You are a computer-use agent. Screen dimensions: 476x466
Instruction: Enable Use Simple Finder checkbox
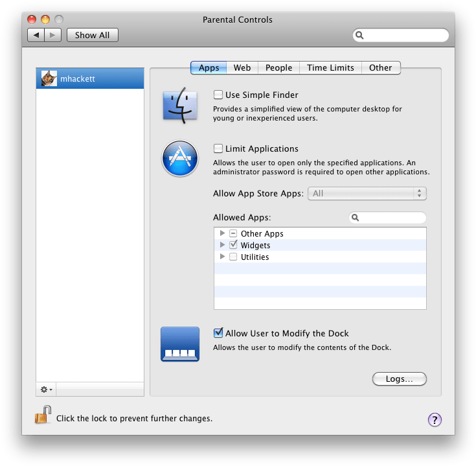(x=218, y=95)
